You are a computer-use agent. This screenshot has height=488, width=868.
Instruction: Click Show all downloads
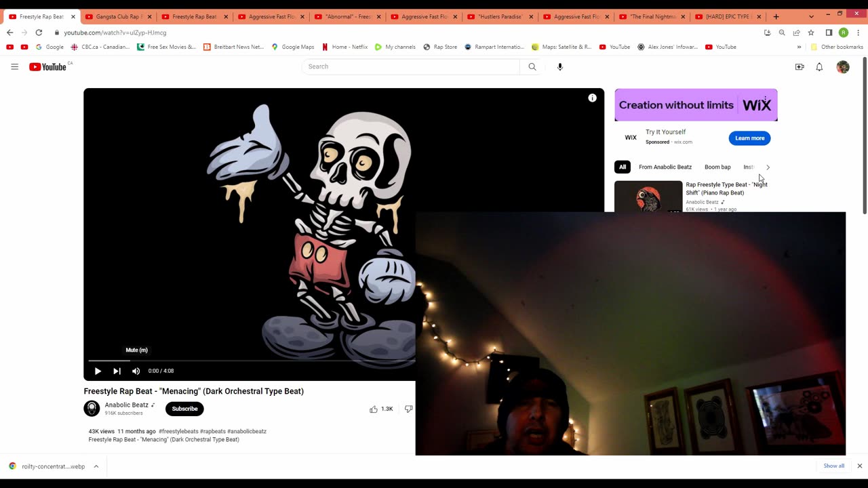[x=834, y=466]
